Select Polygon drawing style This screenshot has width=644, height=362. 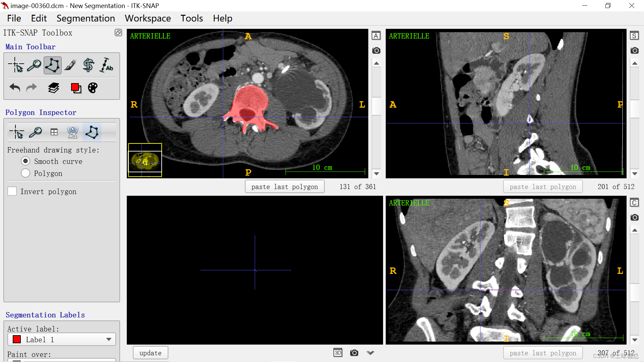(25, 173)
